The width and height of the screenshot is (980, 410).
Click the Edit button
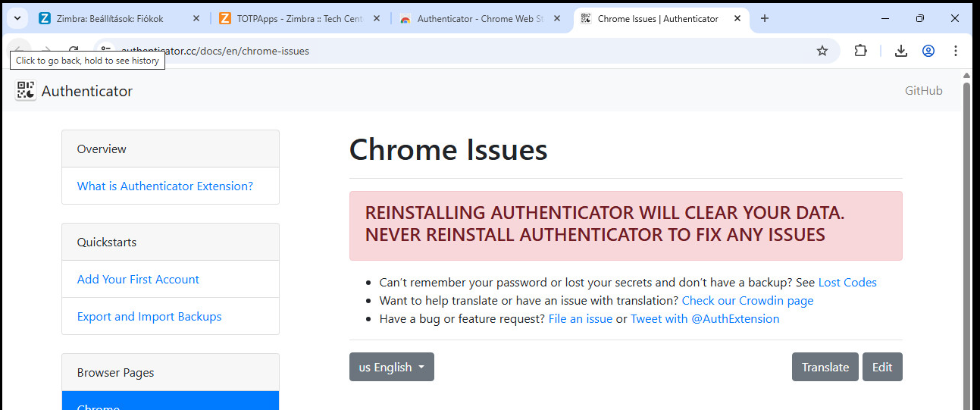tap(882, 367)
